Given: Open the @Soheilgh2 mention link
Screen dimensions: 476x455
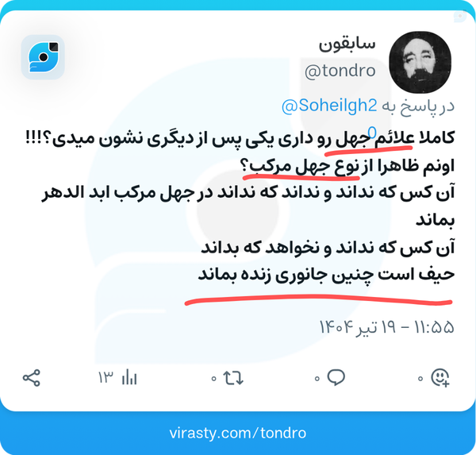Looking at the screenshot, I should [x=329, y=106].
